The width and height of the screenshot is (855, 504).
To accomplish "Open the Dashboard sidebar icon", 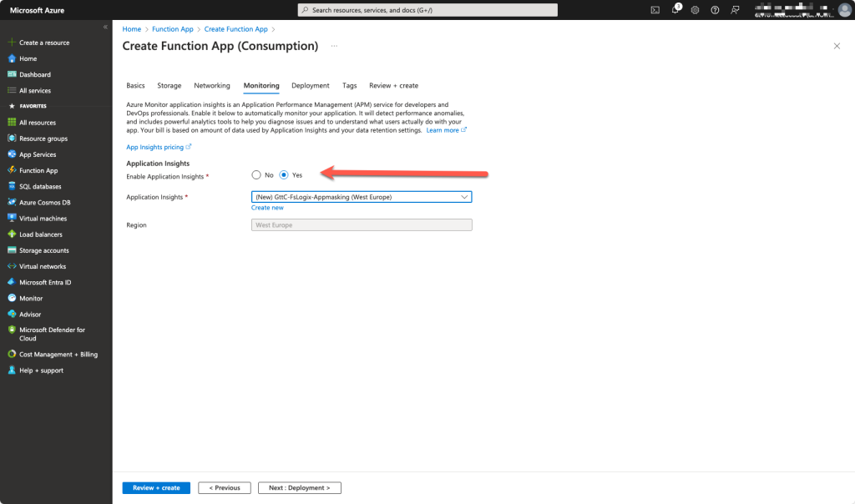I will [12, 74].
